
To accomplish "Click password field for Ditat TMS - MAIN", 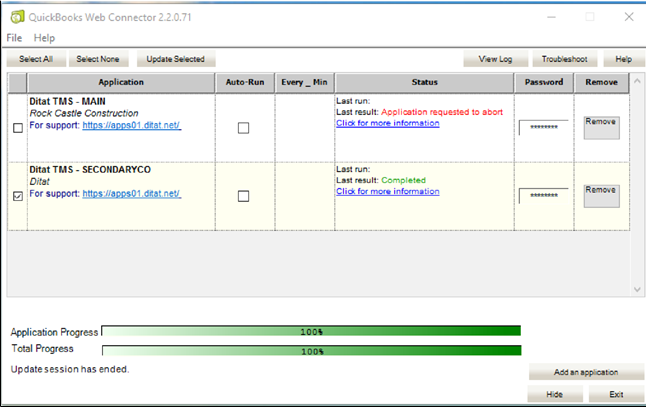I will [543, 128].
